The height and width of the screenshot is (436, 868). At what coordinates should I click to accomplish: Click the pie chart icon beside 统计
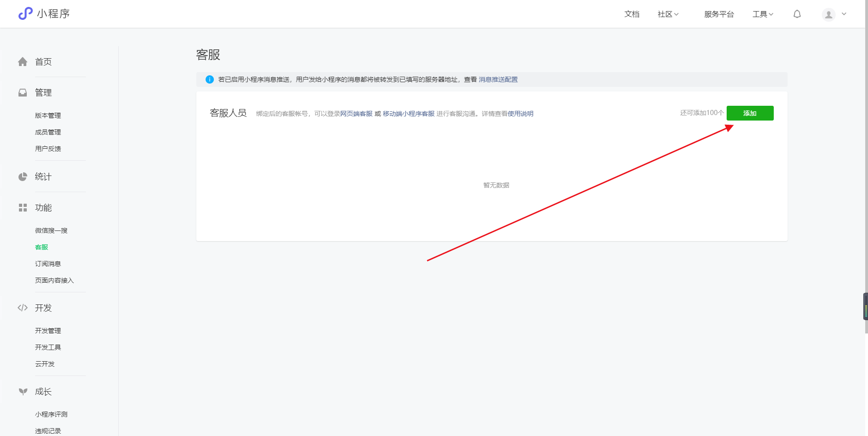tap(23, 176)
